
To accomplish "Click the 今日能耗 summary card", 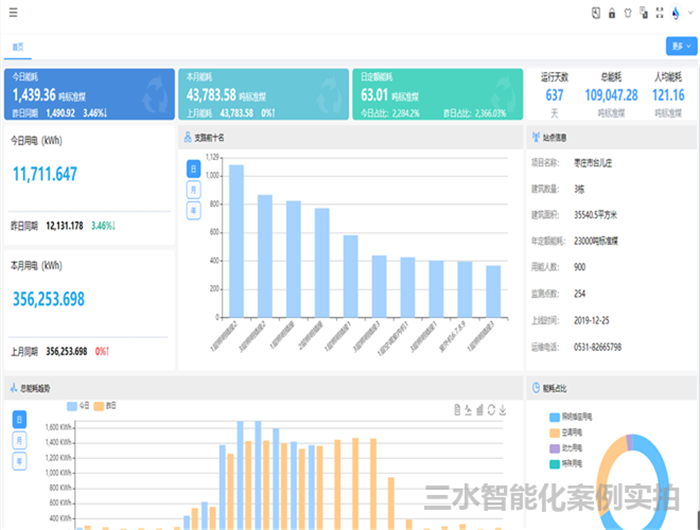I will [x=89, y=95].
